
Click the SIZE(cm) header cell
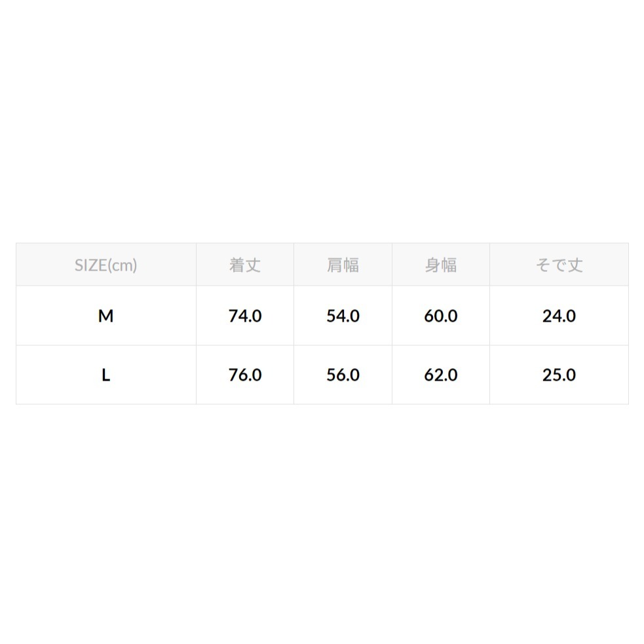pos(105,265)
